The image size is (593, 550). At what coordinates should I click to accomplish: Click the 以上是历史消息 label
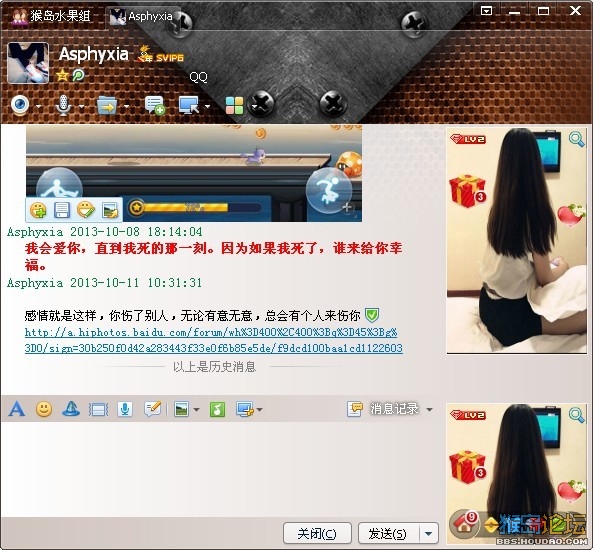(x=214, y=366)
